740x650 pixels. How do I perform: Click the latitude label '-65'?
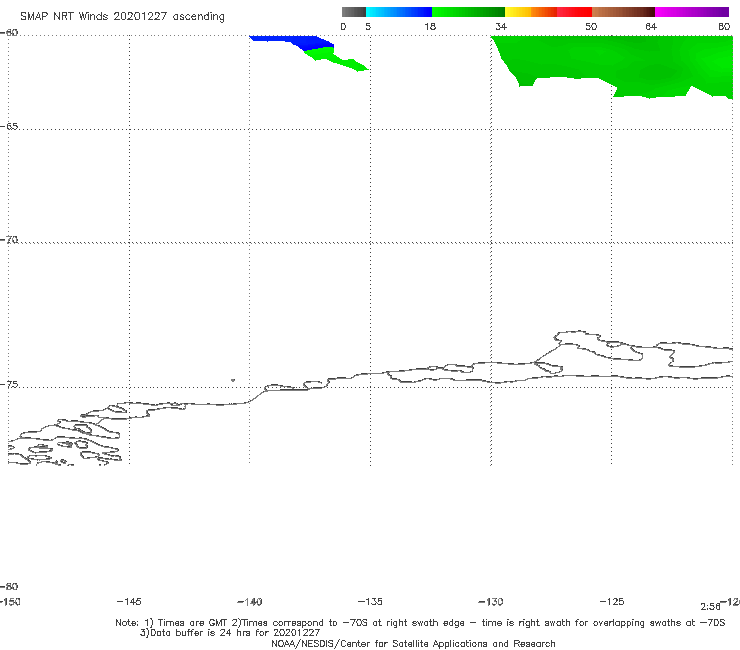[9, 127]
